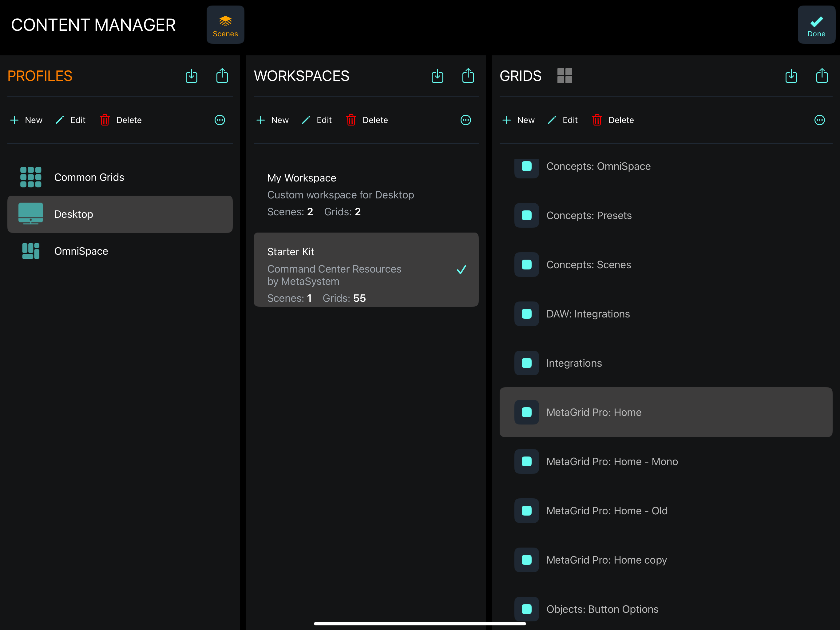Click color swatch beside DAW: Integrations

tap(526, 314)
